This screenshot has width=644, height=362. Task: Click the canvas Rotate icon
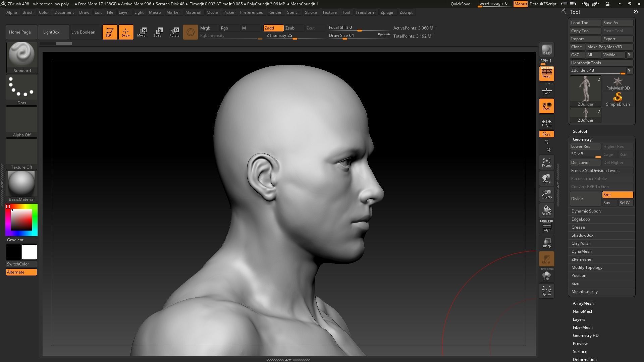[546, 210]
